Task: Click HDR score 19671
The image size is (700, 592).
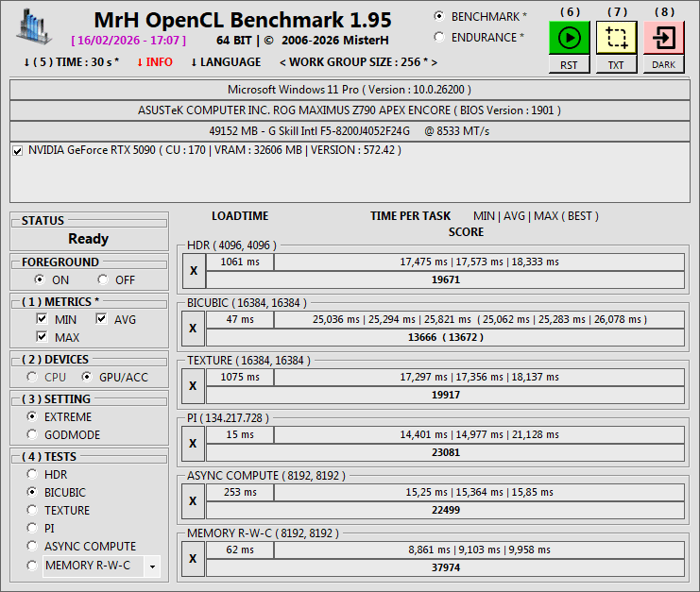Action: (446, 279)
